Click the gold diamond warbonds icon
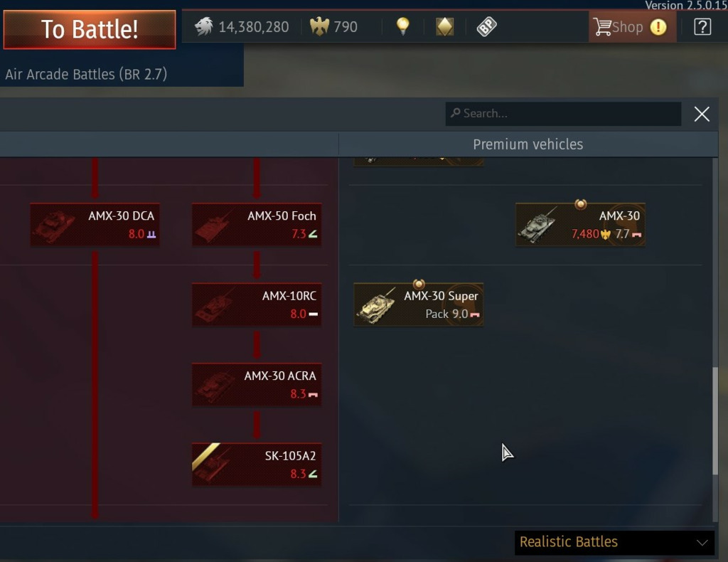Screen dimensions: 728x562 pyautogui.click(x=445, y=26)
